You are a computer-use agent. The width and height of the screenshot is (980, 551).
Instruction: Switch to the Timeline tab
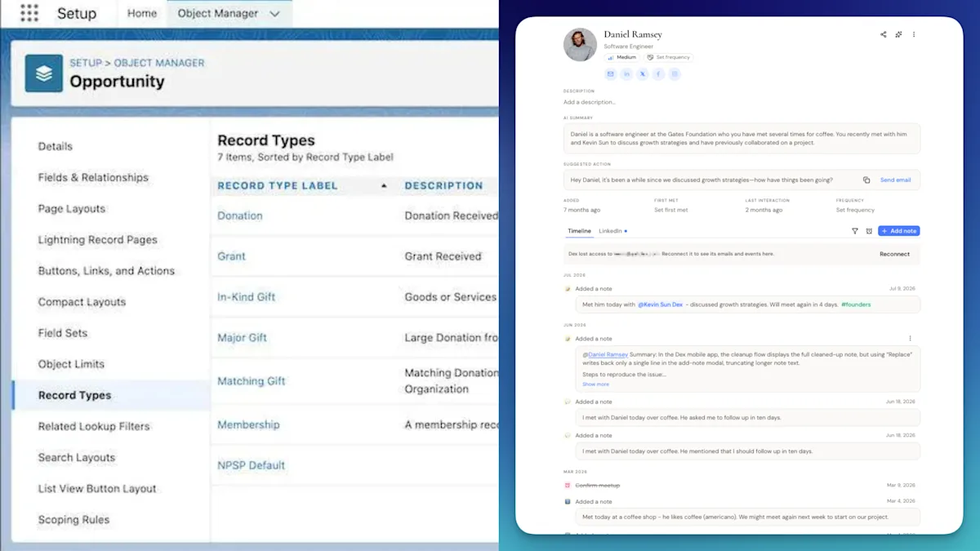click(579, 231)
